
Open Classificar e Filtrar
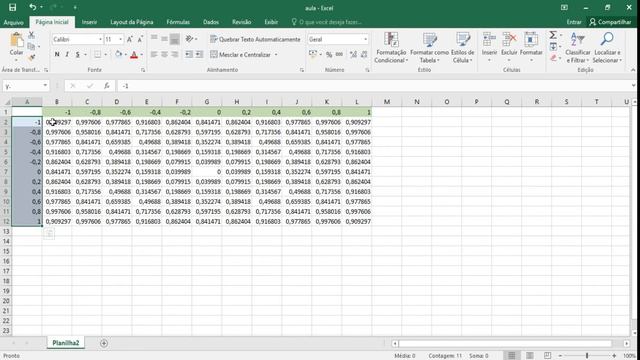click(578, 48)
